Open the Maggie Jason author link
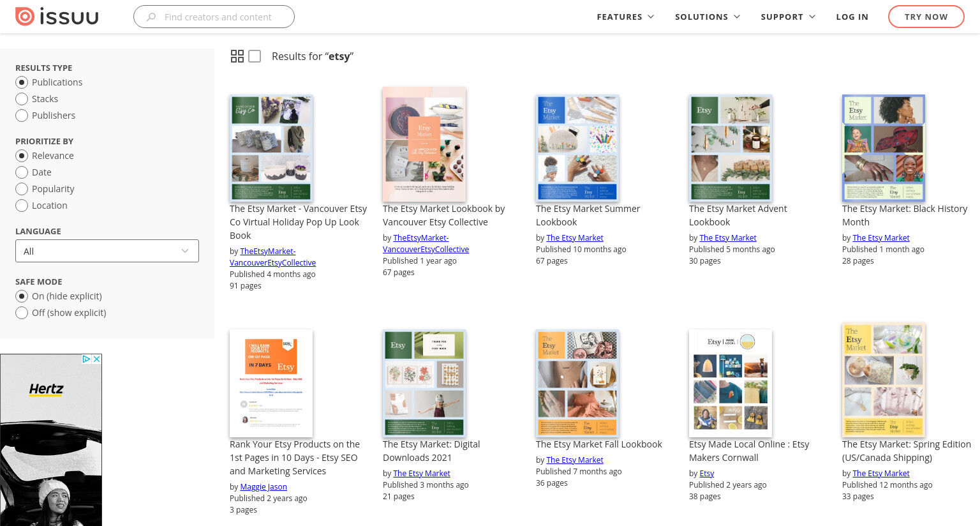The image size is (980, 526). (264, 486)
